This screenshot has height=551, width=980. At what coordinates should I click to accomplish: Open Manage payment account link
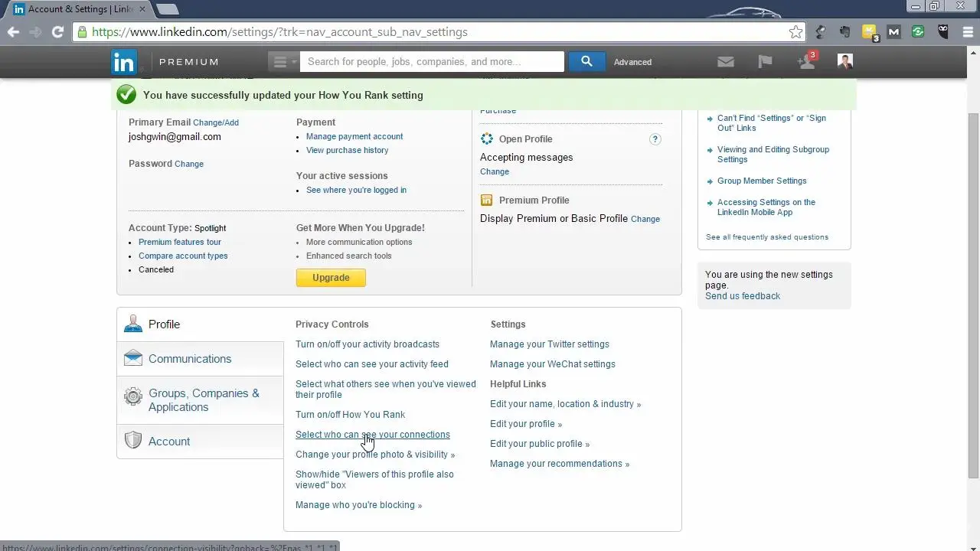pyautogui.click(x=354, y=136)
